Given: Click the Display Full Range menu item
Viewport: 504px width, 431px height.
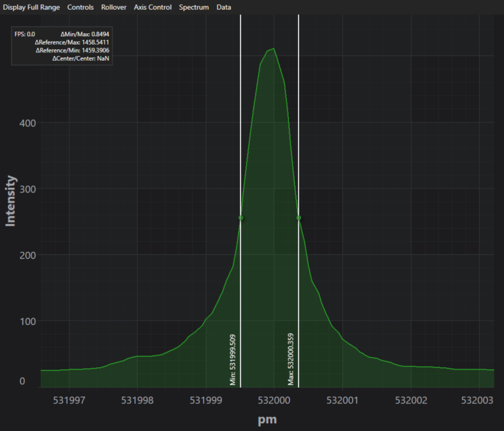Looking at the screenshot, I should (31, 7).
